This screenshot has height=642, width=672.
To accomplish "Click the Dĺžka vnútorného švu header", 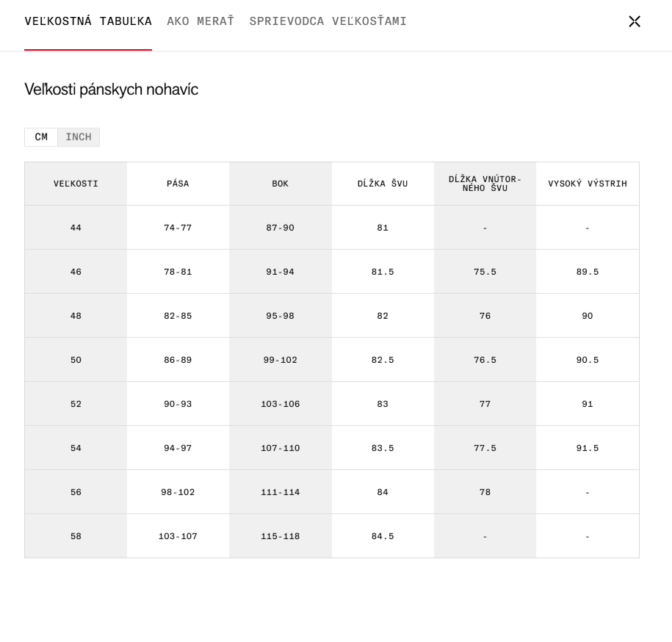I will (x=485, y=184).
